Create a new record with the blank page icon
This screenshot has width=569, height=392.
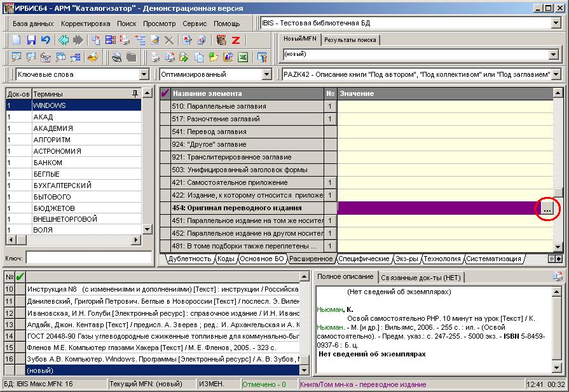(x=17, y=40)
